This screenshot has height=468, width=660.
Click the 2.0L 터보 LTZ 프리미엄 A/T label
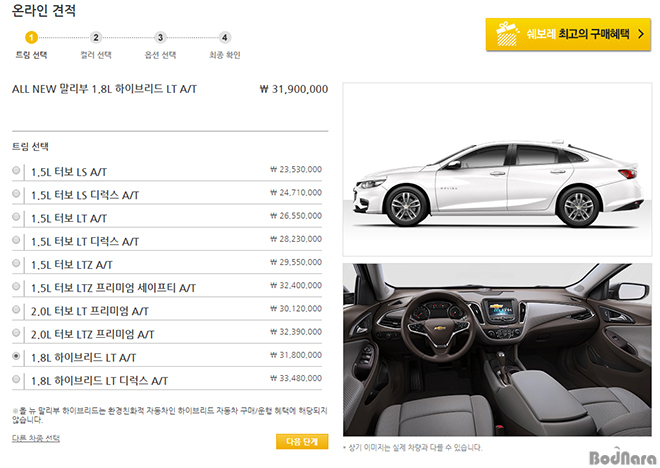[93, 334]
